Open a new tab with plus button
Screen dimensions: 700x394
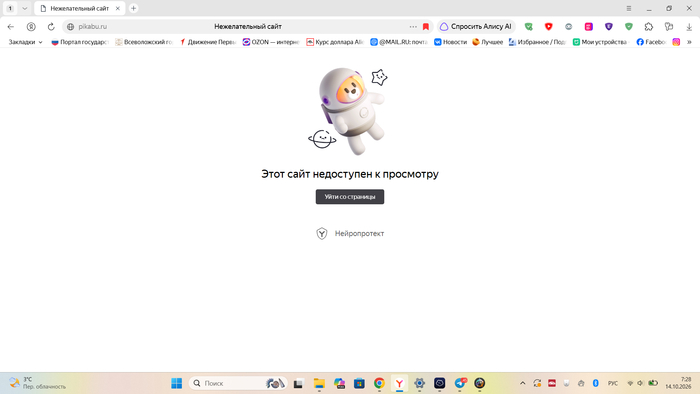pyautogui.click(x=133, y=8)
